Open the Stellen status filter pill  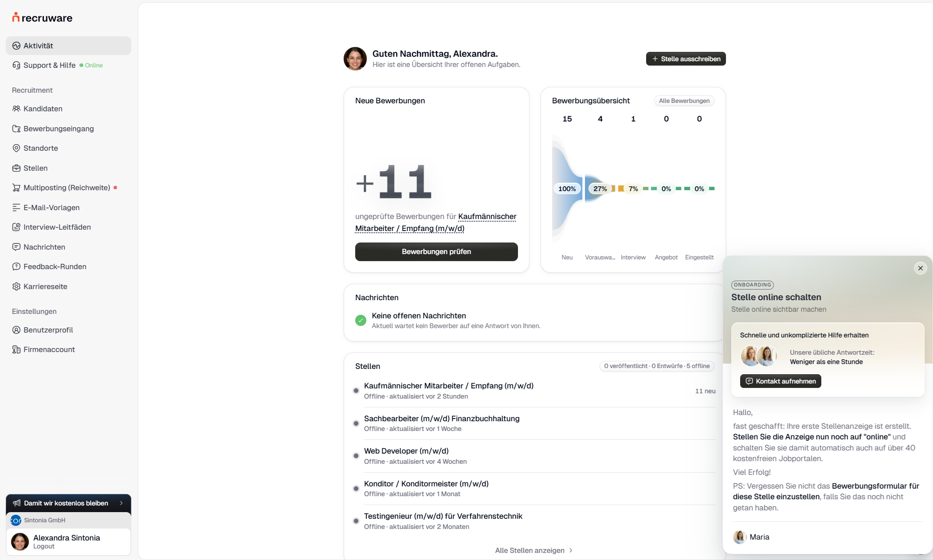pyautogui.click(x=656, y=366)
